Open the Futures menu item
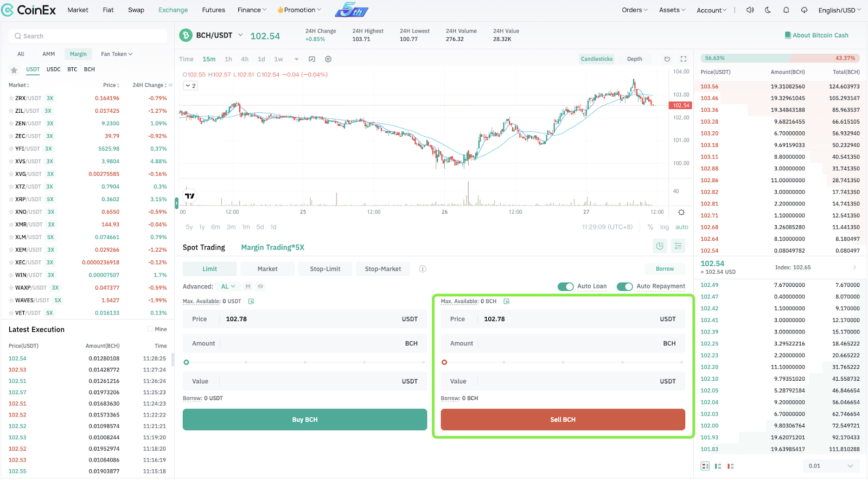The image size is (868, 480). click(214, 10)
